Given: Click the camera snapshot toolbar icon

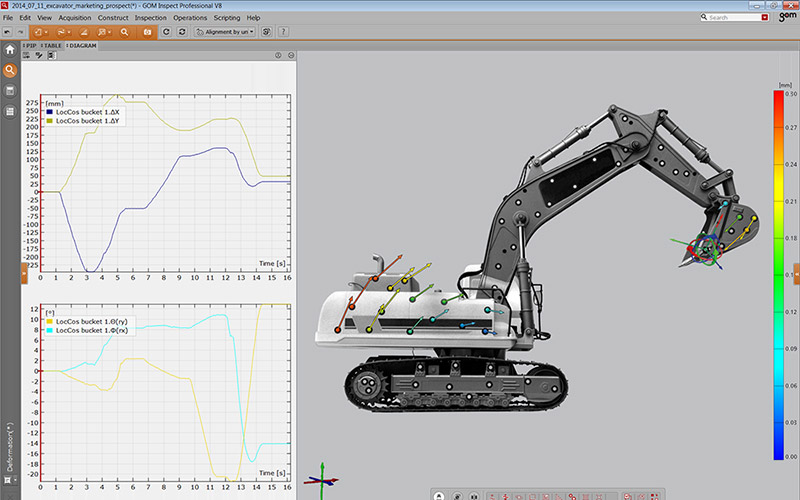Looking at the screenshot, I should [x=146, y=32].
